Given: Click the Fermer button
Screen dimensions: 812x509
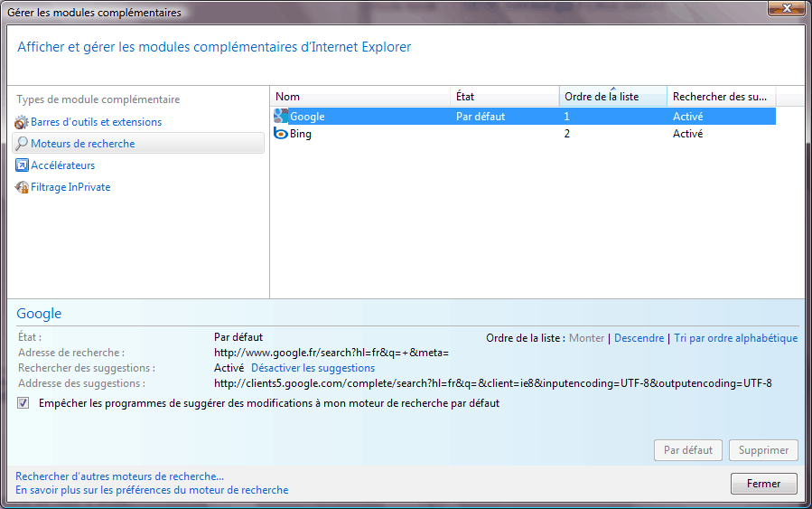Looking at the screenshot, I should click(763, 484).
